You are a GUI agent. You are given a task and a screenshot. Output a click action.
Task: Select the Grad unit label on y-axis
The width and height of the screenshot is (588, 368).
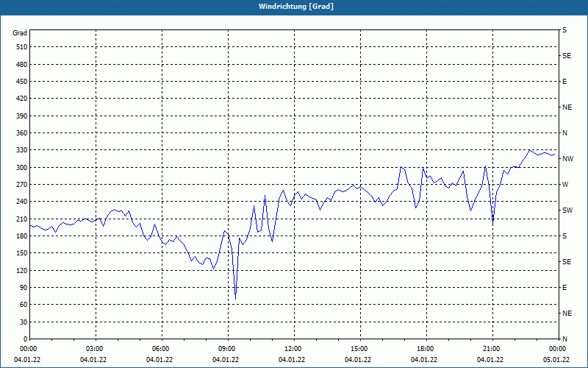20,33
